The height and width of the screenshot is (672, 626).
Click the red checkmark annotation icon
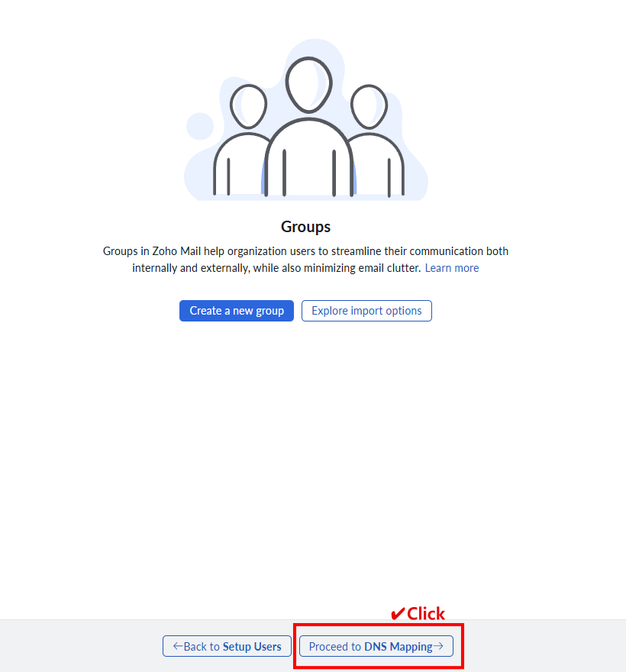click(x=397, y=614)
